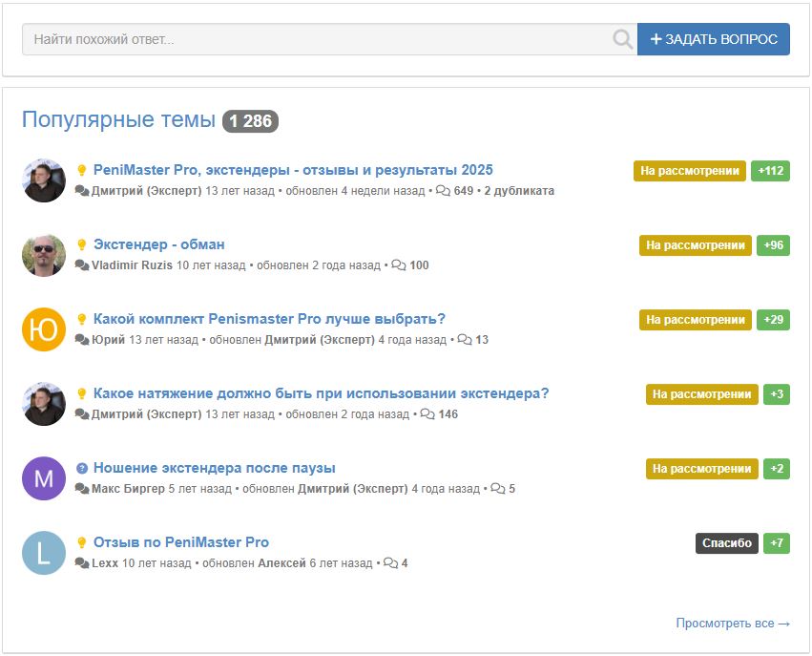Screen dimensions: 812x656
Task: Open the "Какой комплект Penismaster Pro лучше выбрать?" topic
Action: (x=269, y=319)
